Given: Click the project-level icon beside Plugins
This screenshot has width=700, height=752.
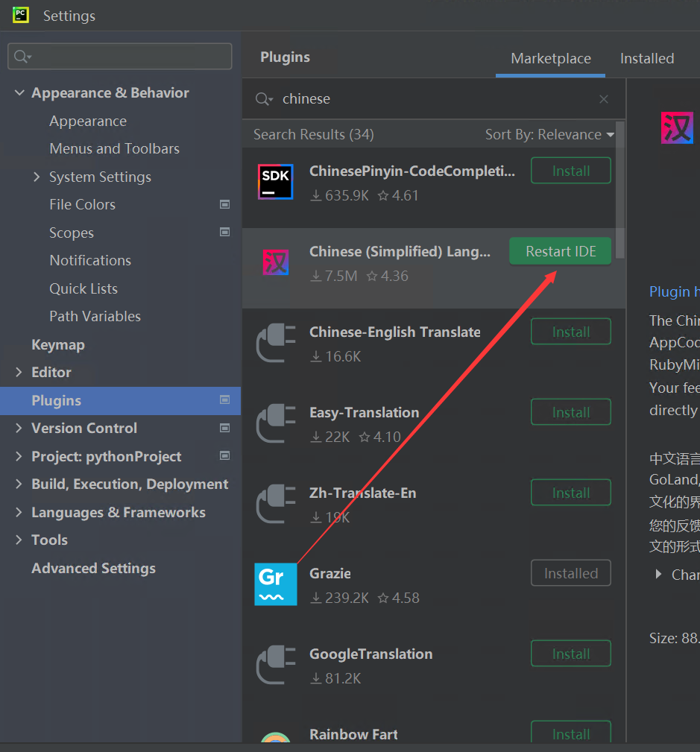Looking at the screenshot, I should click(x=224, y=399).
